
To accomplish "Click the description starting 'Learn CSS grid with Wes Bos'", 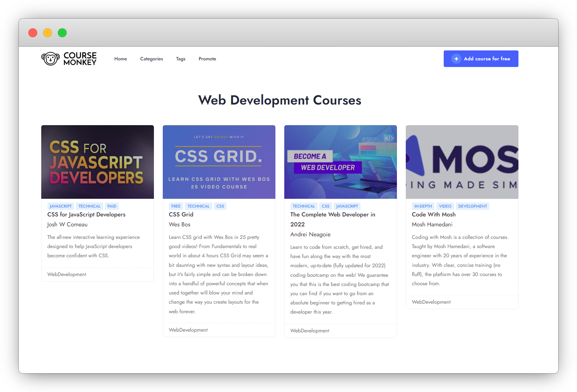I will [x=219, y=274].
